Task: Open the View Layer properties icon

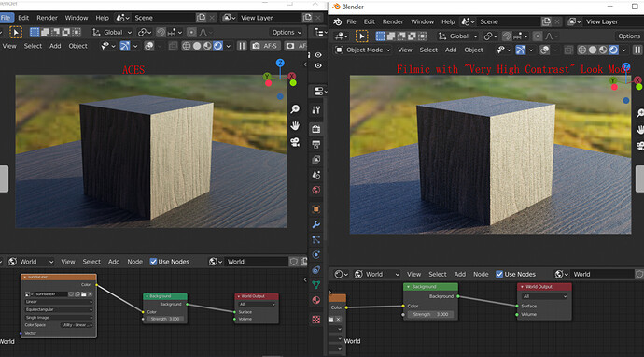Action: click(x=315, y=160)
